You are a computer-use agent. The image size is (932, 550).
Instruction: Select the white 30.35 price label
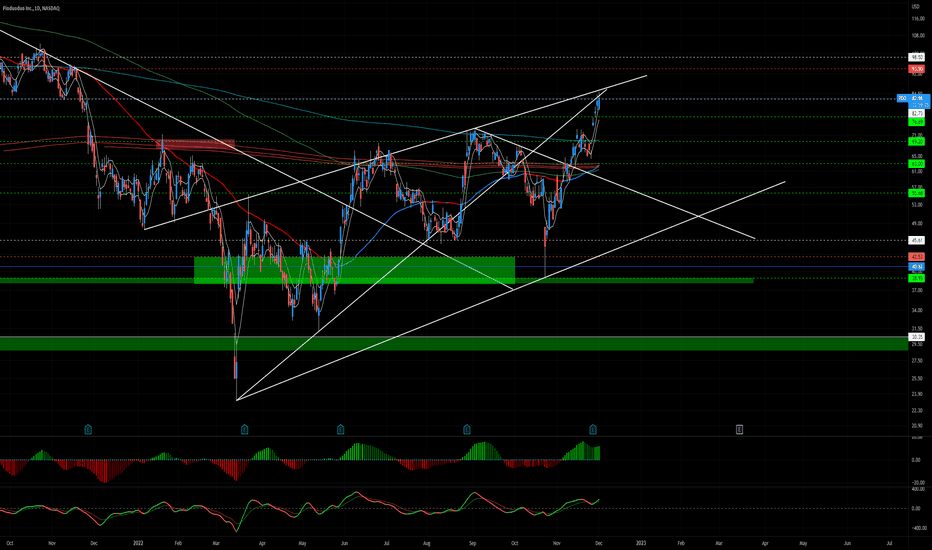(917, 337)
